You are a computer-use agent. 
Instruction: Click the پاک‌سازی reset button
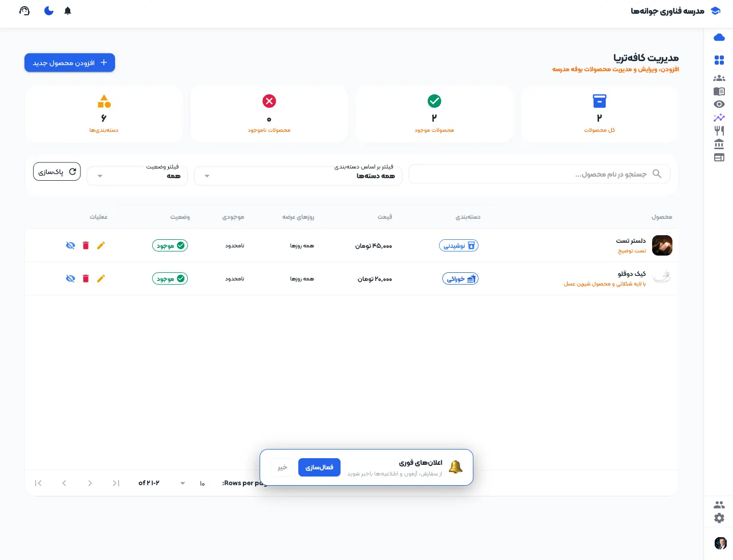pos(57,172)
